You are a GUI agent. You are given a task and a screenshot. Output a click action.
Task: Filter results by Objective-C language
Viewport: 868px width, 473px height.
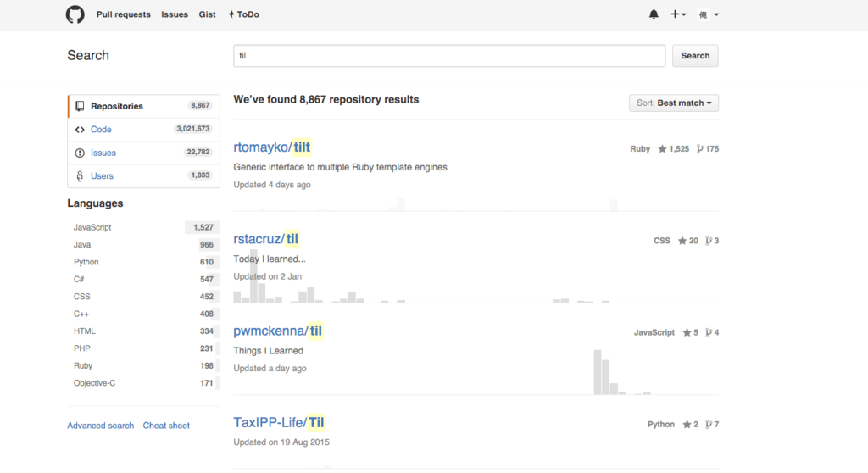point(144,382)
